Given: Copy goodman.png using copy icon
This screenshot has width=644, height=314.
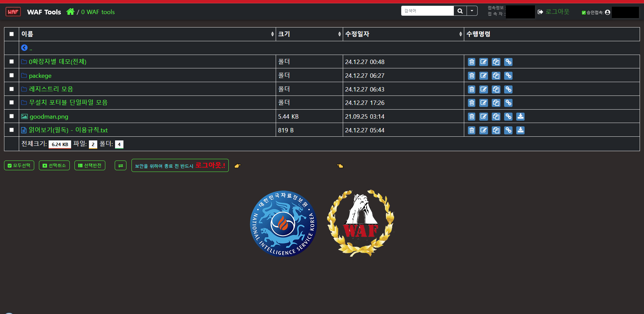Looking at the screenshot, I should pos(496,117).
